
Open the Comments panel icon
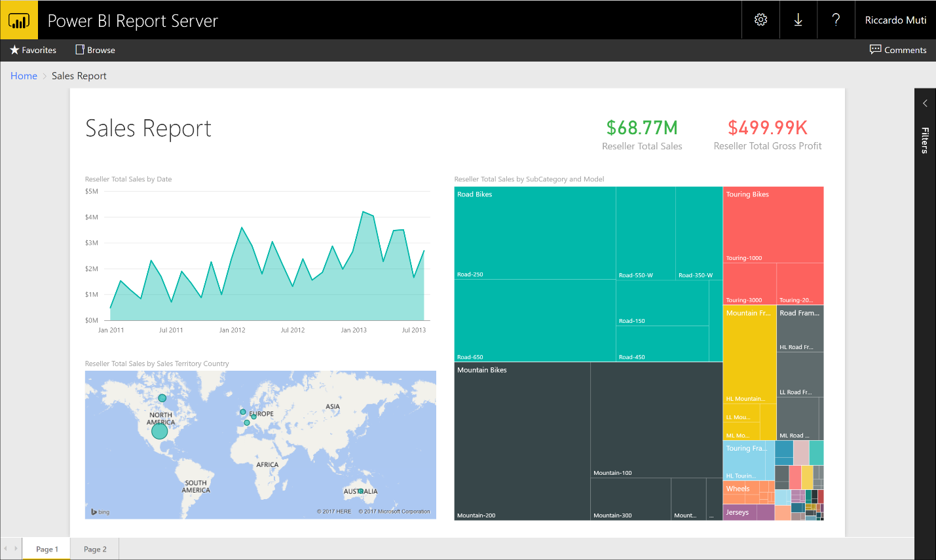(x=876, y=50)
